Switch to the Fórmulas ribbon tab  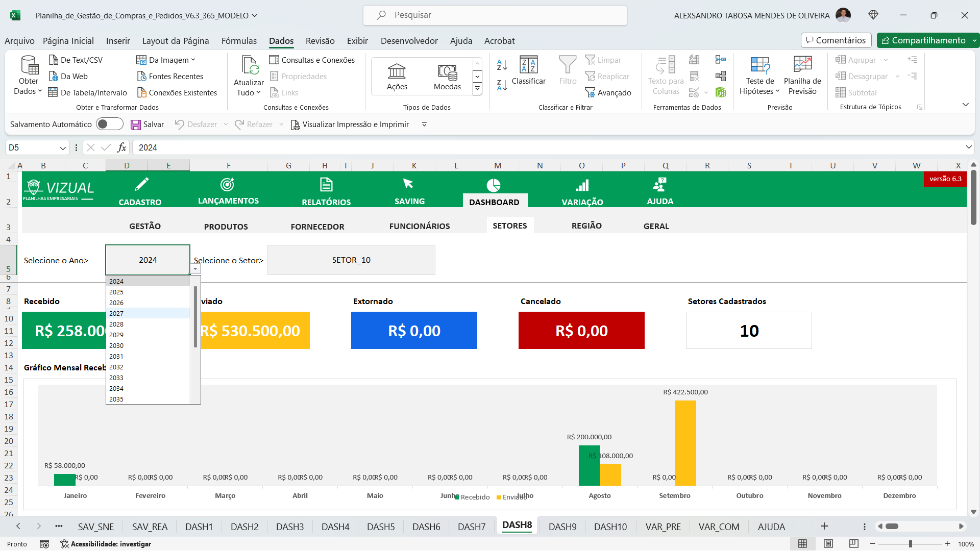[x=239, y=41]
